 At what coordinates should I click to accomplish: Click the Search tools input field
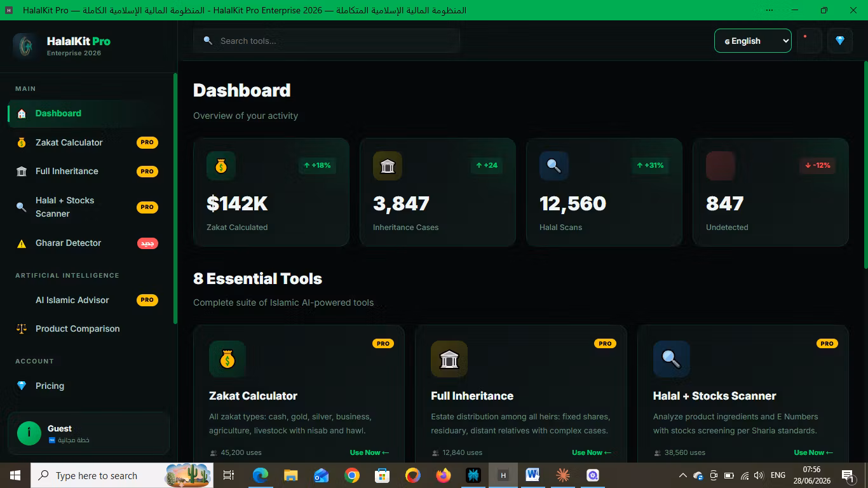coord(327,41)
